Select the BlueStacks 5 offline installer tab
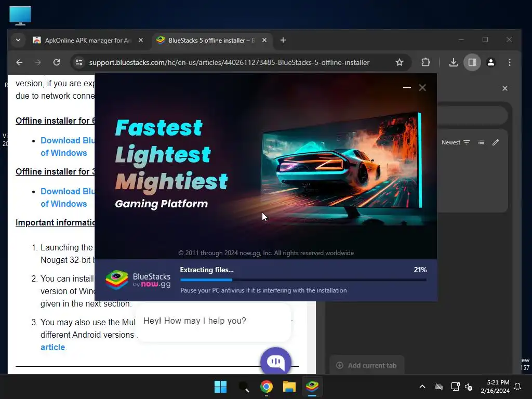Viewport: 532px width, 399px height. click(212, 41)
